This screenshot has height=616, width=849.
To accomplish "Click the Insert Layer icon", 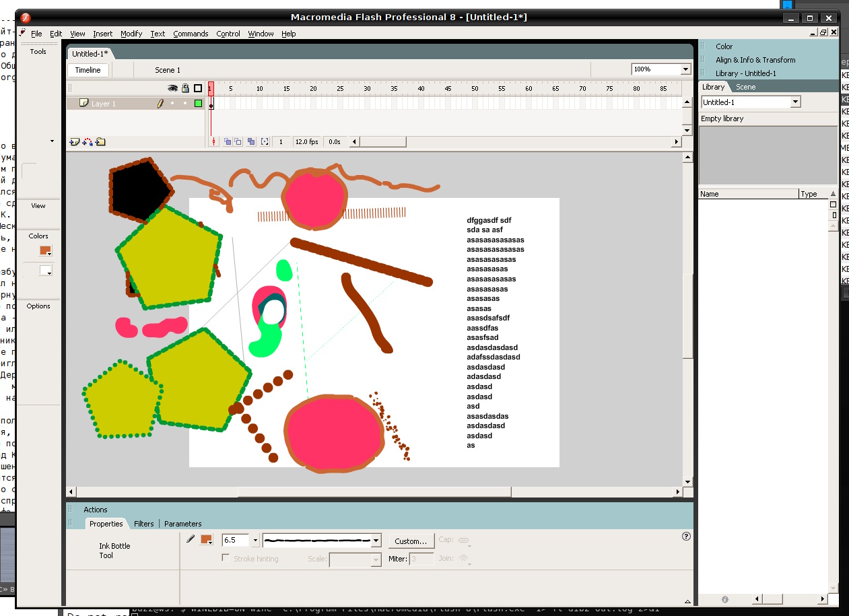I will [x=75, y=142].
